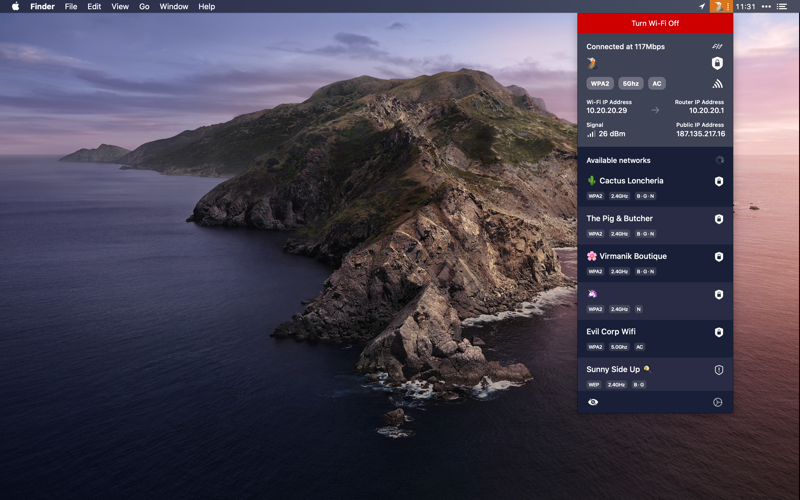Expand the unicorn emoji network entry

pyautogui.click(x=655, y=301)
